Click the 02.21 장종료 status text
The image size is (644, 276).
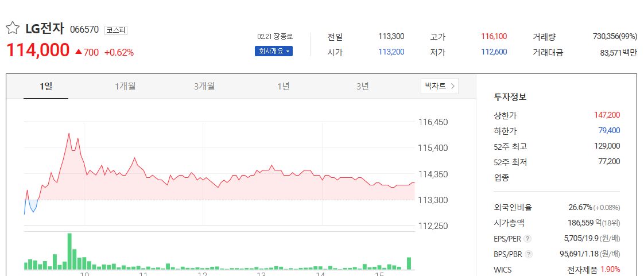275,37
